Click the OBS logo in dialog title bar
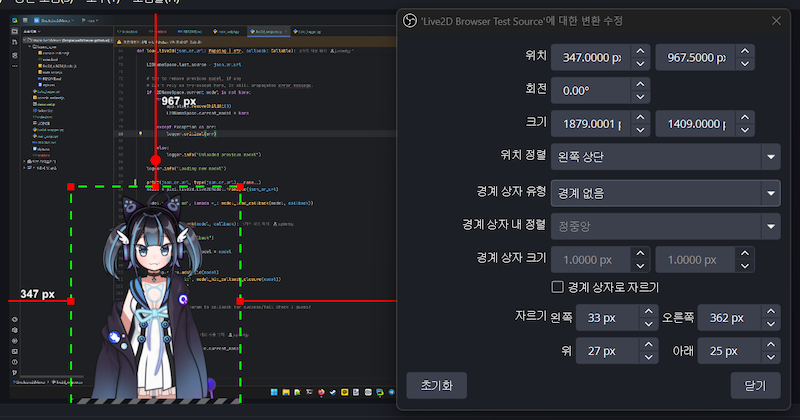The width and height of the screenshot is (800, 420). pyautogui.click(x=409, y=20)
